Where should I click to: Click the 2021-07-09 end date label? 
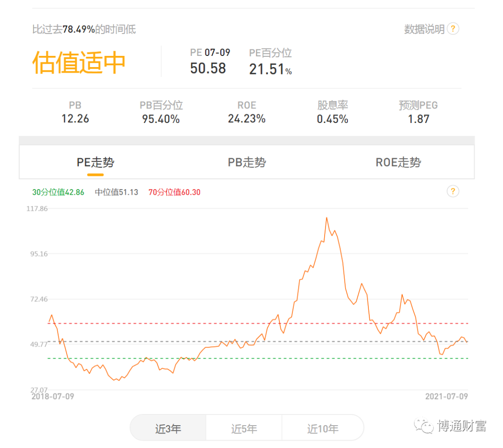click(x=447, y=396)
